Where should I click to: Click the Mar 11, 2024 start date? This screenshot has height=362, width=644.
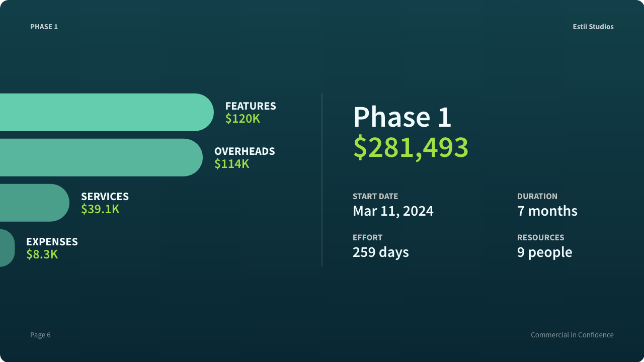tap(393, 211)
